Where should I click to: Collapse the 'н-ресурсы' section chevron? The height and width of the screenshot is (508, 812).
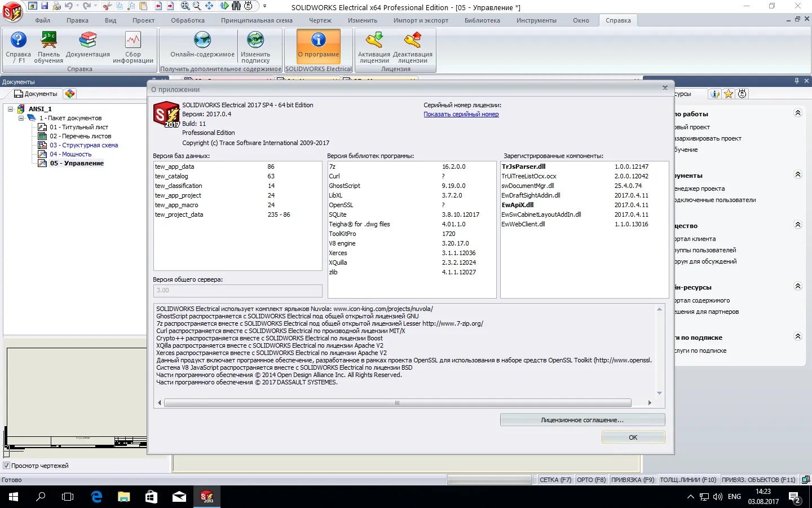point(798,286)
